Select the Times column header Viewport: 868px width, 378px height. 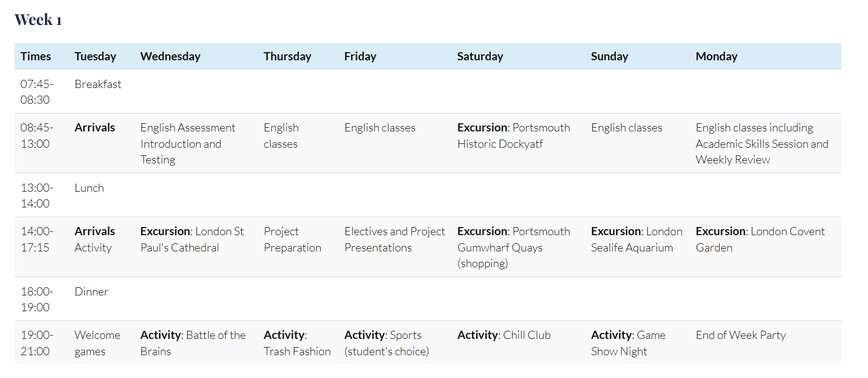tap(36, 56)
